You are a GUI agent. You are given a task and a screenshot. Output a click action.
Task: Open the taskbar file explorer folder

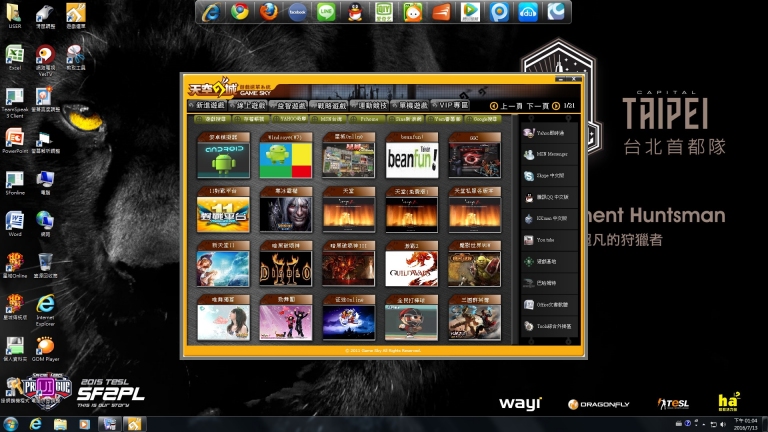pyautogui.click(x=60, y=424)
